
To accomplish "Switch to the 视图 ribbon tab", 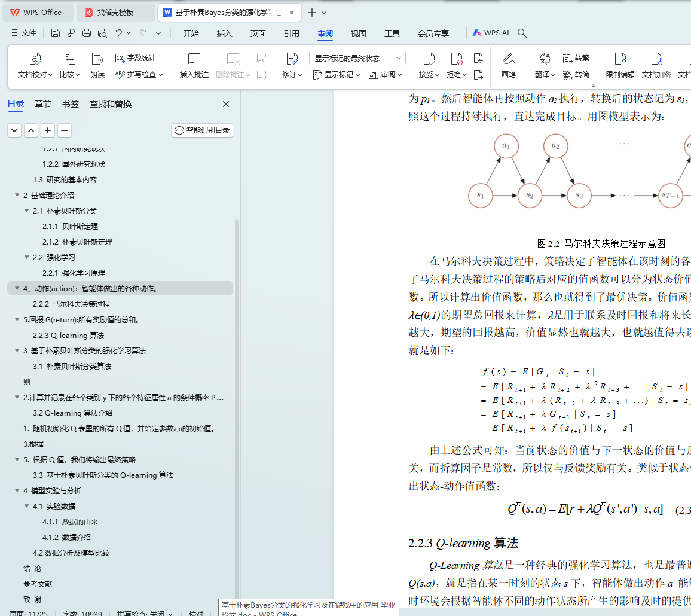I will point(358,33).
